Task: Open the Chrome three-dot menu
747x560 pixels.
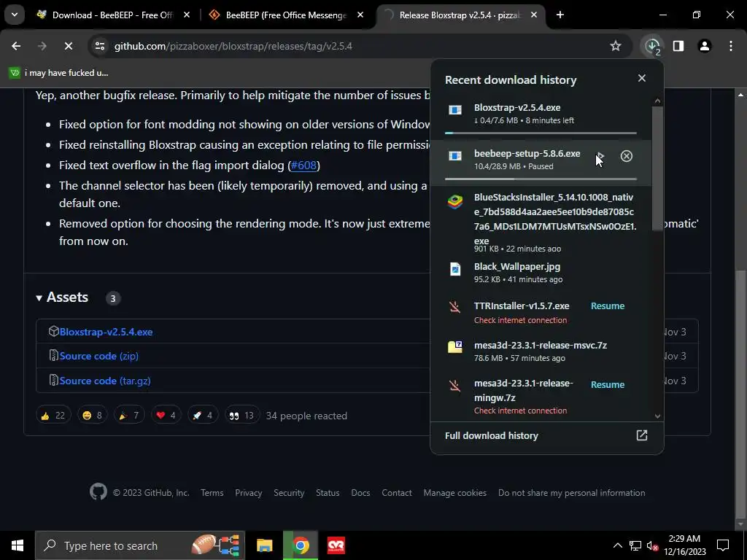Action: [731, 46]
